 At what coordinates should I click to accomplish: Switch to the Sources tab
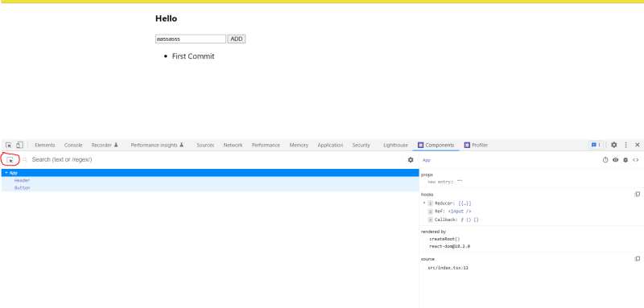pos(205,146)
